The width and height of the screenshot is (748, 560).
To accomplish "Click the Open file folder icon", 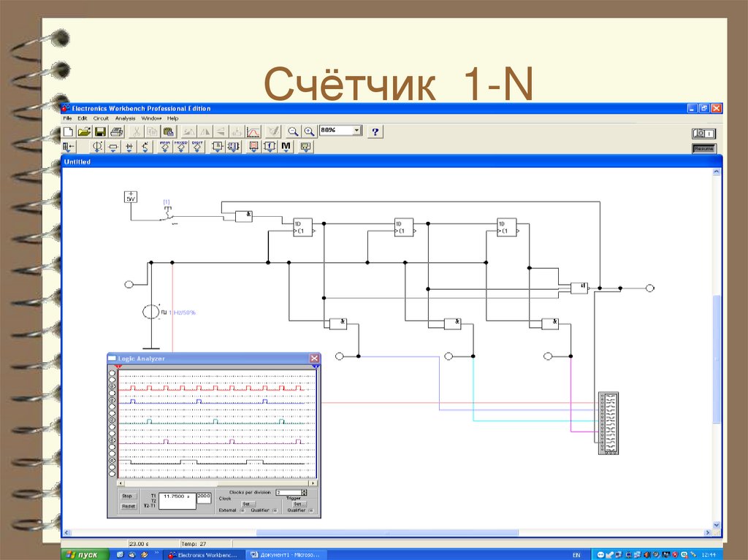I will pyautogui.click(x=84, y=131).
